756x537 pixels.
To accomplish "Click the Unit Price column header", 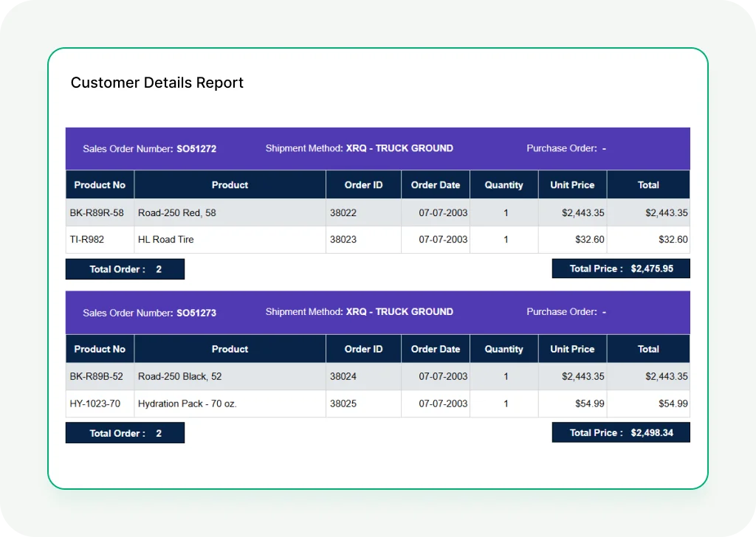I will tap(572, 184).
